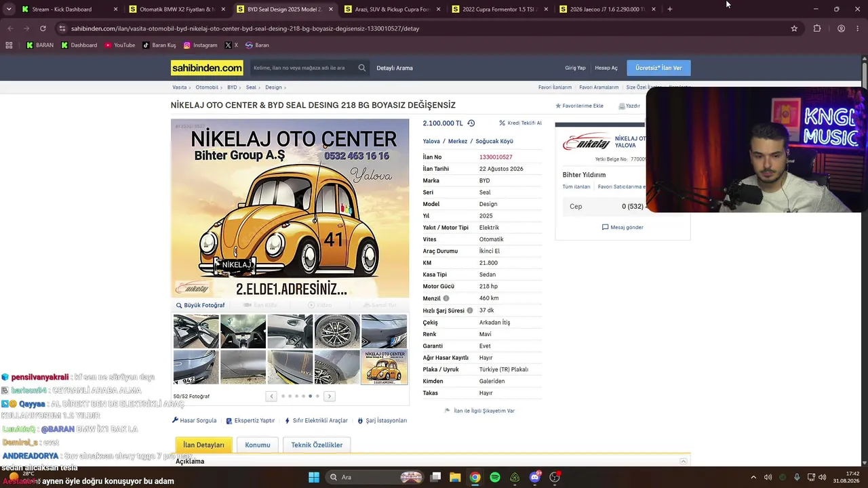Image resolution: width=868 pixels, height=488 pixels.
Task: Switch to 2026 Jaecoo J7 tab
Action: click(x=606, y=9)
